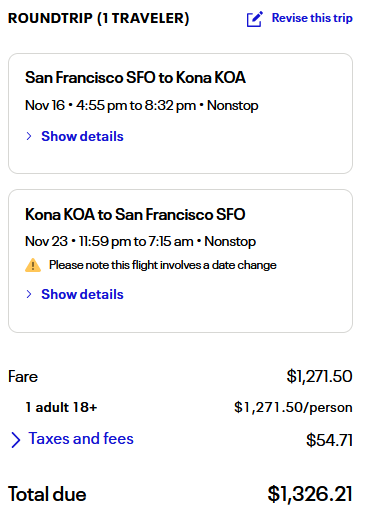Screen dimensions: 367x520
Task: Click the date change notice text
Action: pos(163,265)
